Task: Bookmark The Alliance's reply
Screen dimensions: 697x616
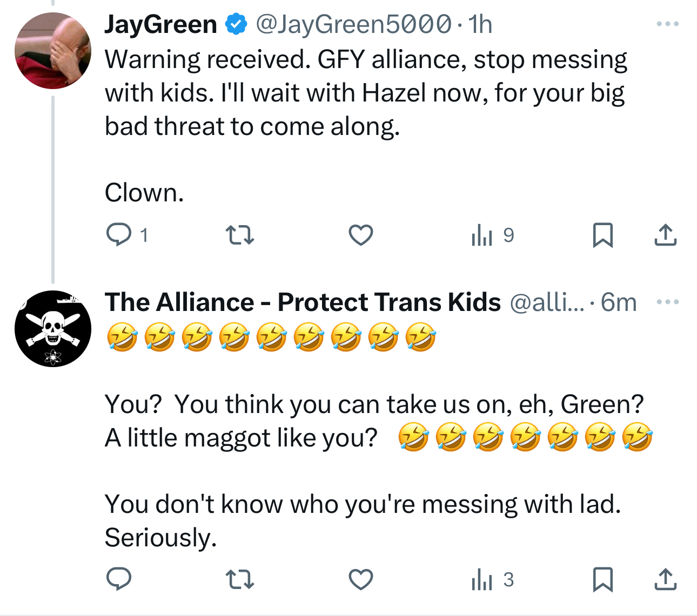Action: 602,579
